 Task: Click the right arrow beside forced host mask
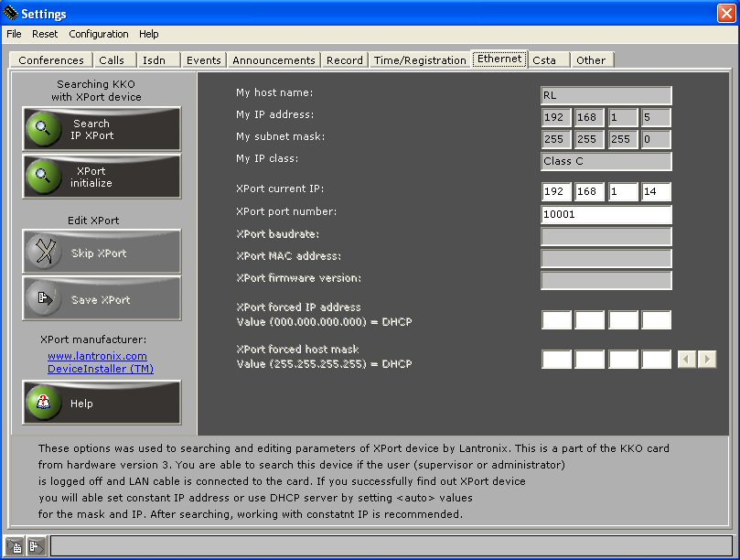pos(707,360)
